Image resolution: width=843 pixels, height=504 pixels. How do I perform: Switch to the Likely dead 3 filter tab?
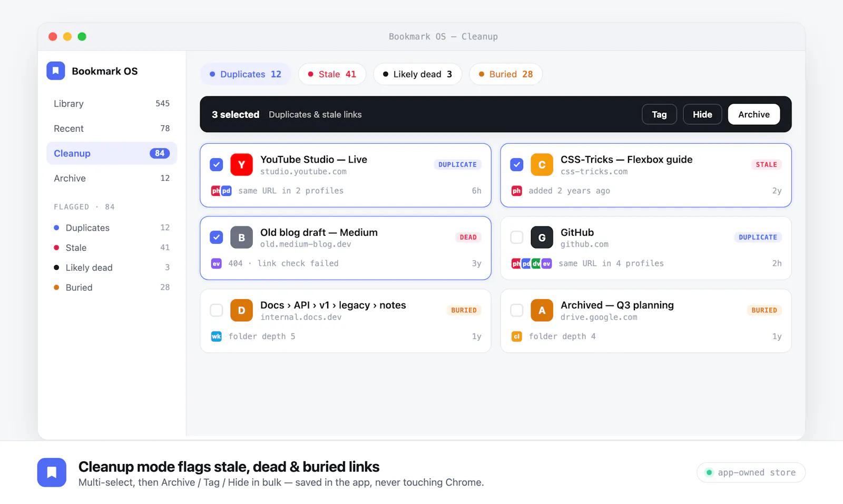pos(417,74)
